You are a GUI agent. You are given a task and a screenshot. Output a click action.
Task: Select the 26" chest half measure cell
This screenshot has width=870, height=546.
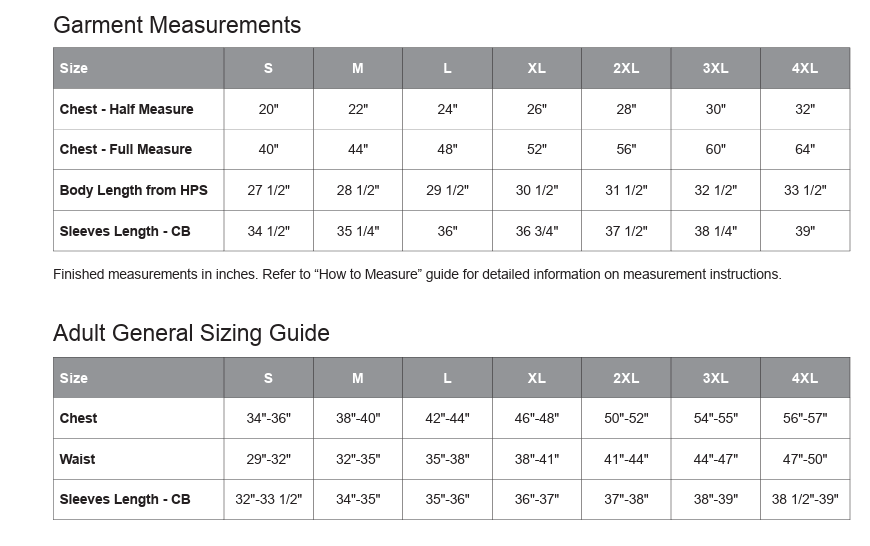(537, 109)
